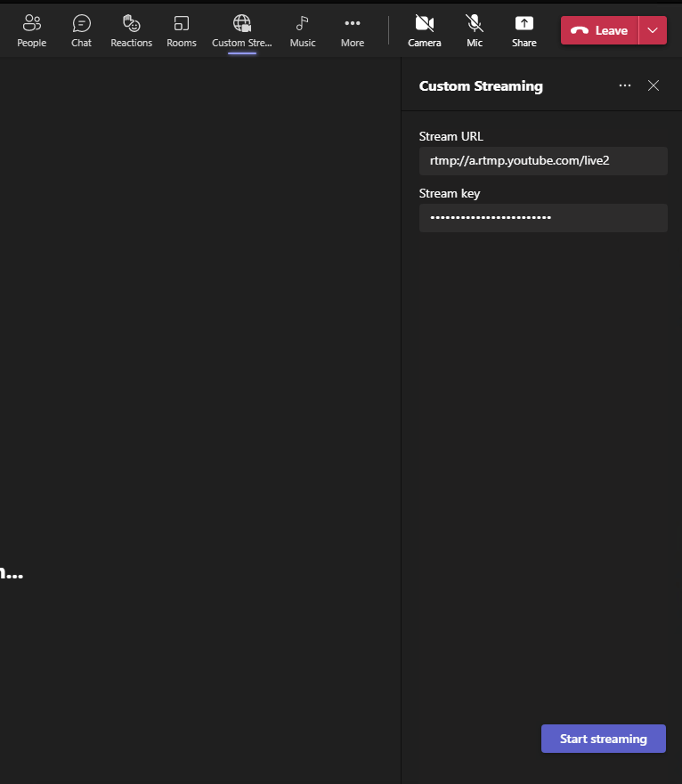The image size is (682, 784).
Task: Open the meeting Chat
Action: pos(82,30)
